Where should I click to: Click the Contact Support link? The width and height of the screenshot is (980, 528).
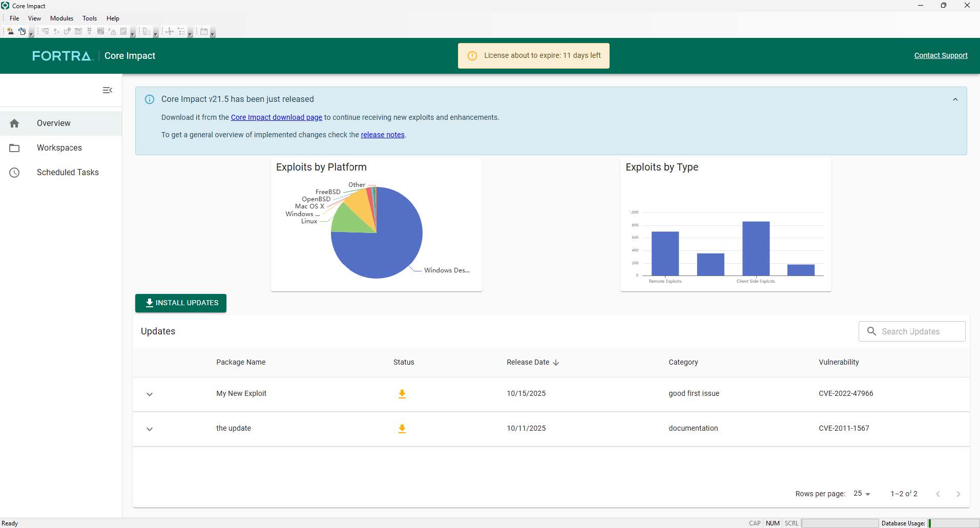point(941,56)
